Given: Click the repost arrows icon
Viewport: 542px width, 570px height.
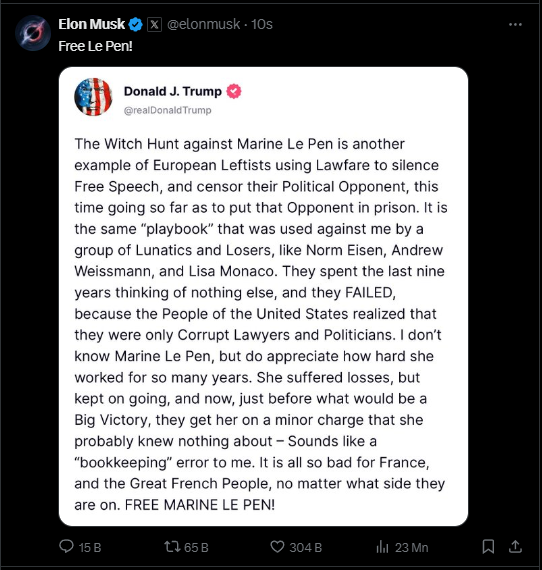Looking at the screenshot, I should (x=172, y=546).
